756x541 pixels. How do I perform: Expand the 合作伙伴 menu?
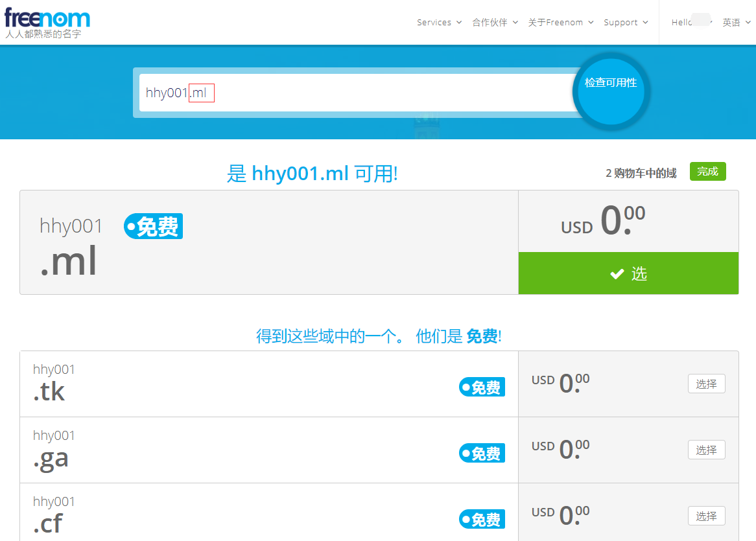click(x=495, y=22)
